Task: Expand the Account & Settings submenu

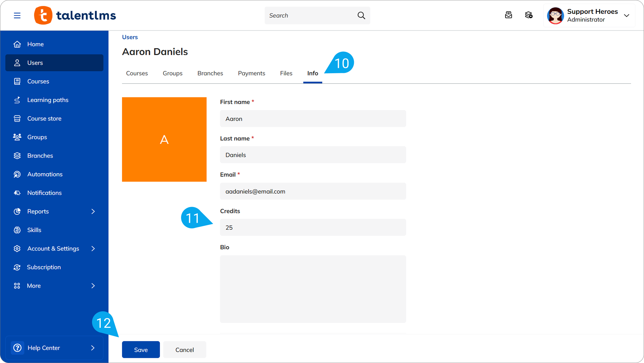Action: (93, 249)
